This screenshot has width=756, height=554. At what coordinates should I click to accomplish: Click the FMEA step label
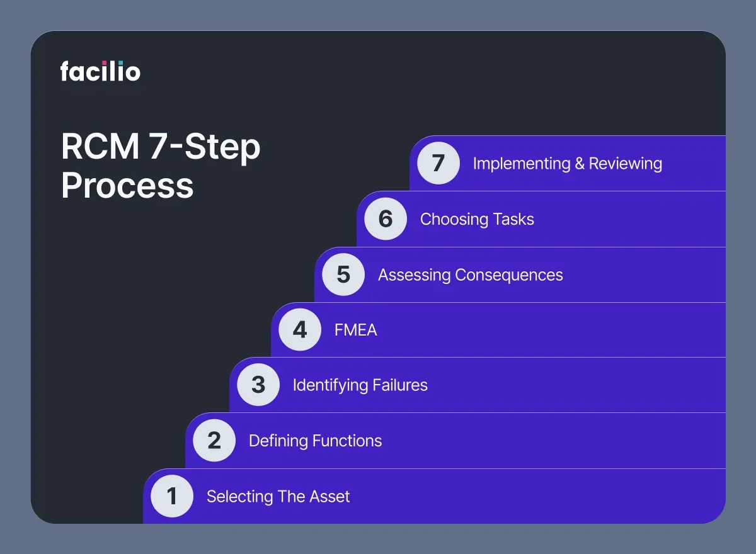[355, 329]
